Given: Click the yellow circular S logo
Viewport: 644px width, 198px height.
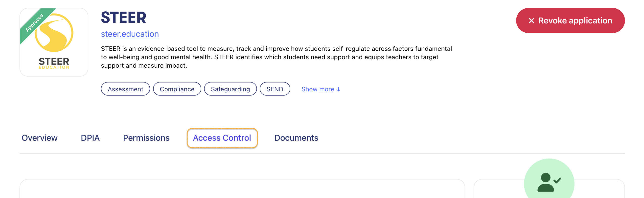Looking at the screenshot, I should pos(54,33).
